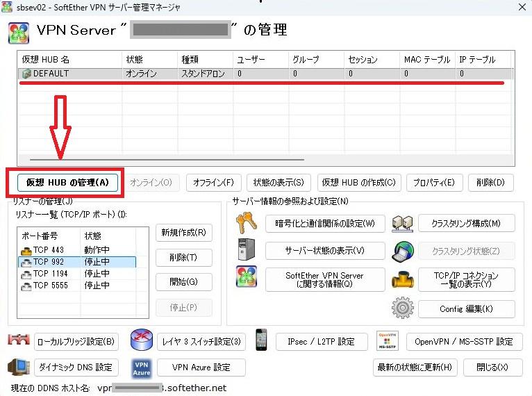Click the red bridge icon for local bridge
532x396 pixels.
(19, 340)
